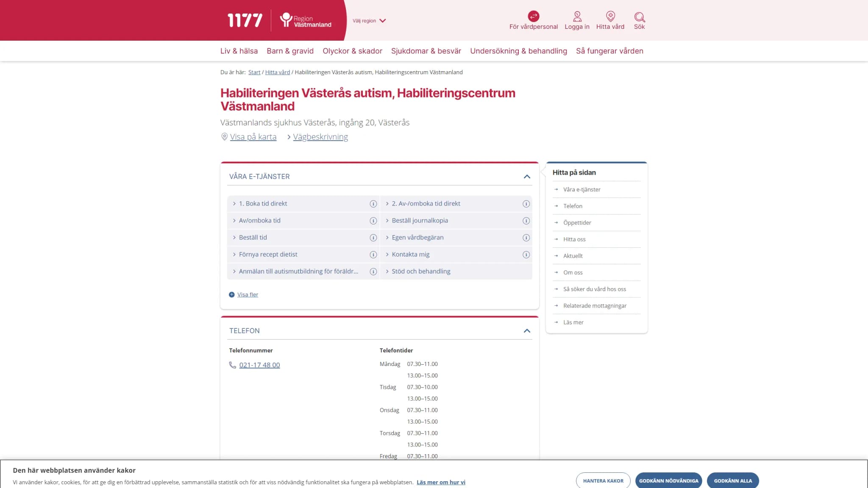Open Stöd och behandling service
Screen dimensions: 868x488
pyautogui.click(x=421, y=272)
